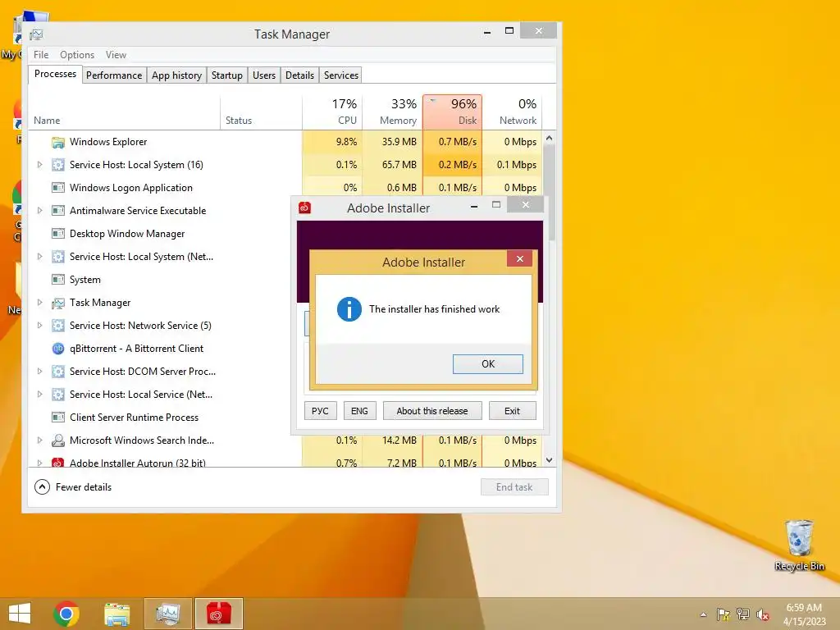Expand Service Host: Local System (16) group
840x630 pixels.
click(39, 165)
